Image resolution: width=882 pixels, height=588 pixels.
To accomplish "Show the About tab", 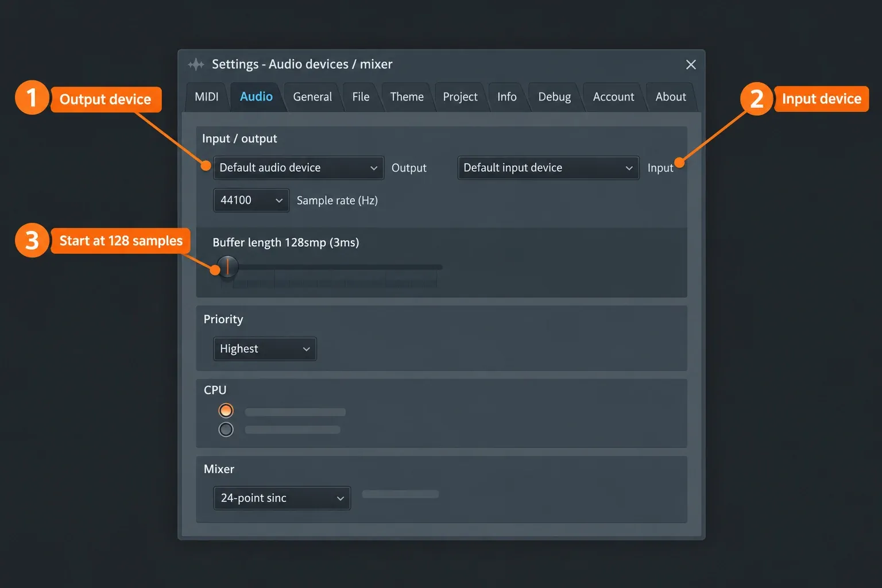I will [x=671, y=97].
